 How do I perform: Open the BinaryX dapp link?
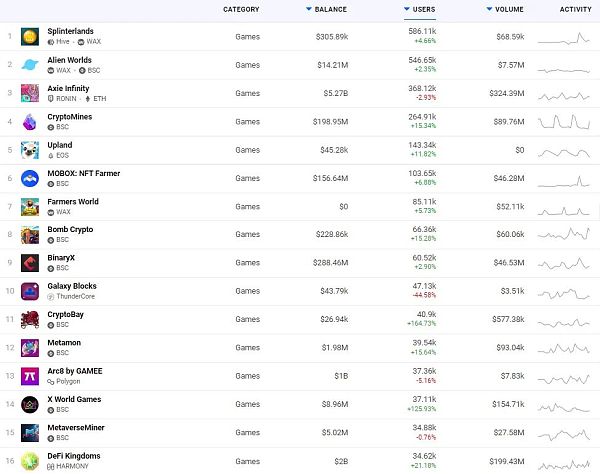coord(62,258)
